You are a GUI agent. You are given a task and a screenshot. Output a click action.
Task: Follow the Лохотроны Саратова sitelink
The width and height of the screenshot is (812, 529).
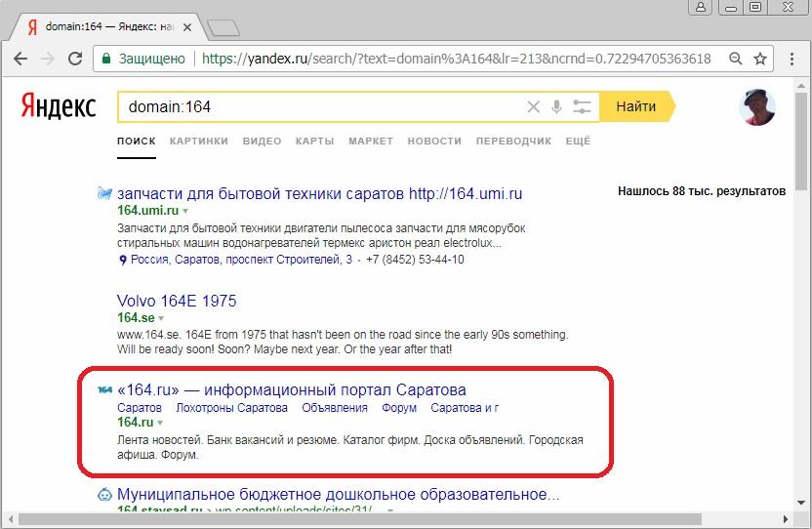pos(231,408)
